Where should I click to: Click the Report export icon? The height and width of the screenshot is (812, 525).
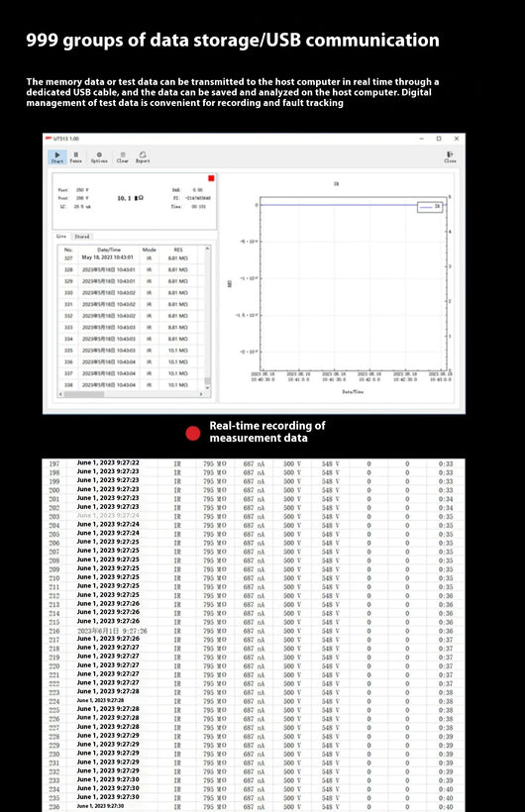coord(143,156)
